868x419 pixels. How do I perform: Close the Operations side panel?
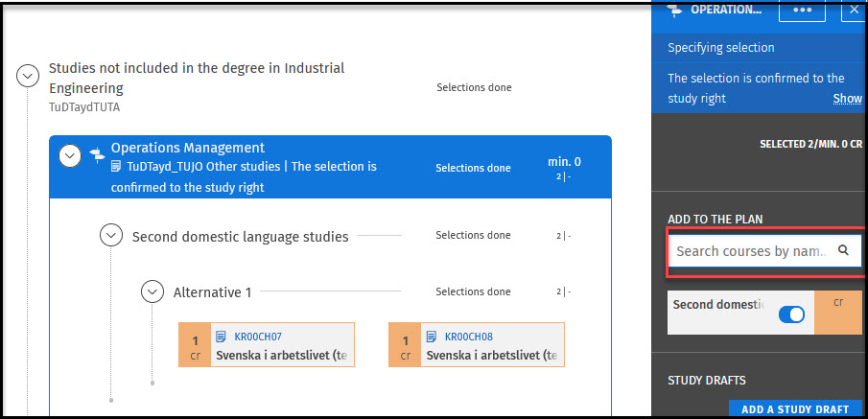(854, 11)
